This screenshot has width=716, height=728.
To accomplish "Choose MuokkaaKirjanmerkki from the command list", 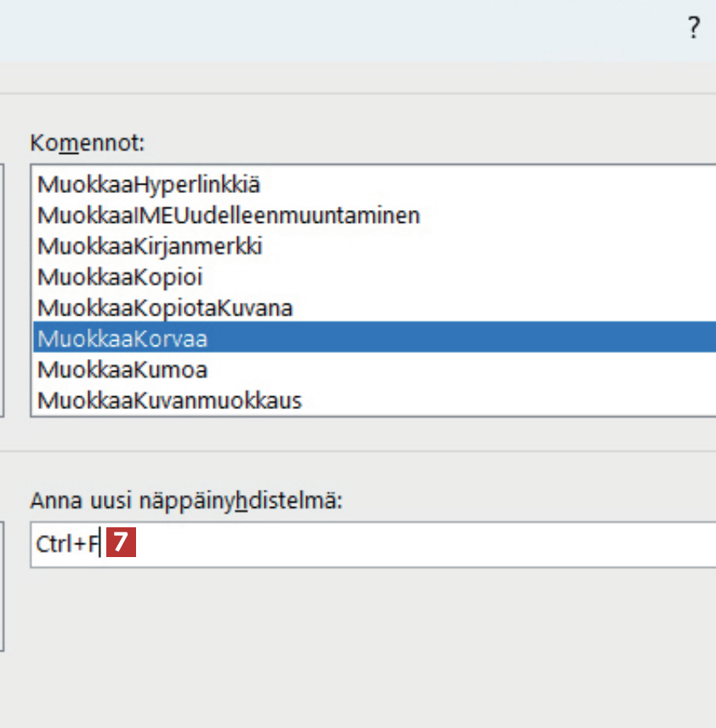I will (150, 247).
